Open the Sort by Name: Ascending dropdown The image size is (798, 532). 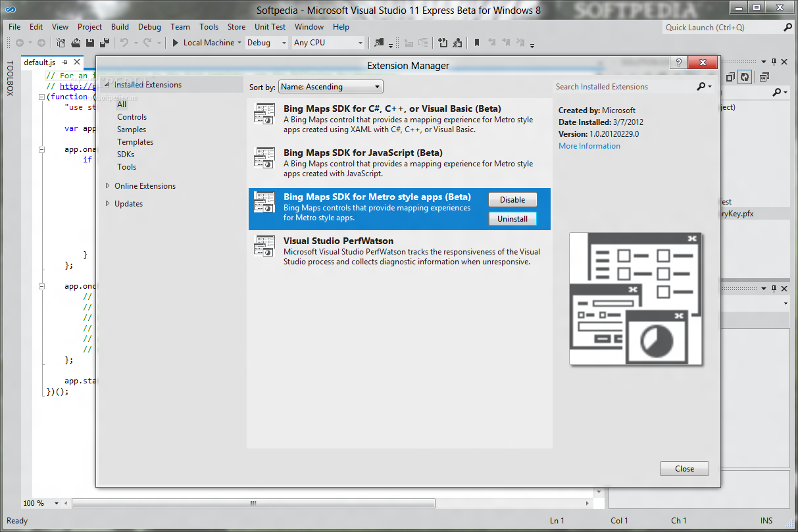click(330, 87)
